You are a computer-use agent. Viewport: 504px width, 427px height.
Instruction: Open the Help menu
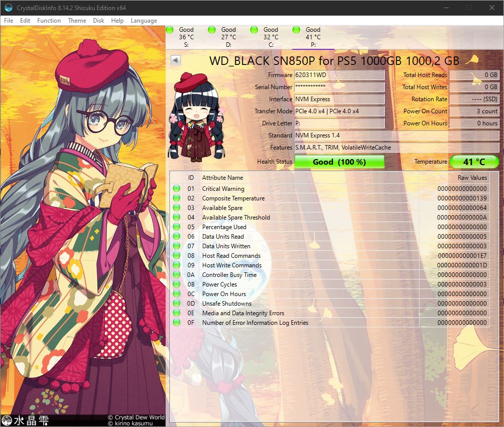[x=117, y=21]
